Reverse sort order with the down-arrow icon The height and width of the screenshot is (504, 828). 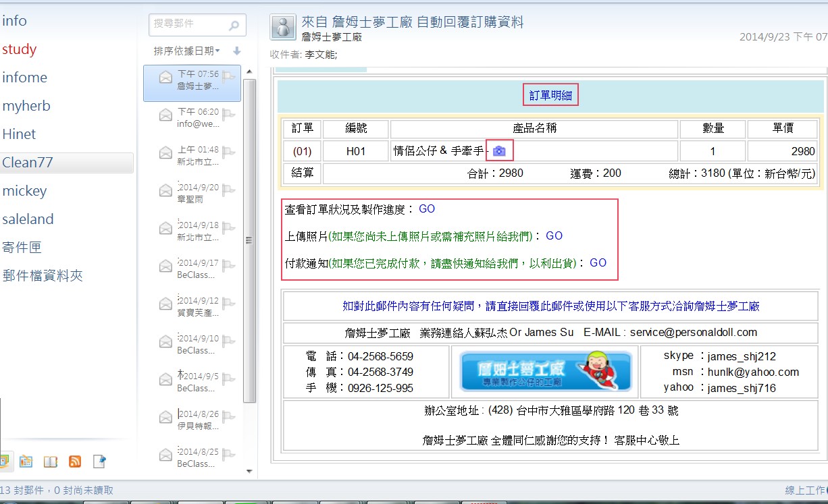(x=236, y=51)
